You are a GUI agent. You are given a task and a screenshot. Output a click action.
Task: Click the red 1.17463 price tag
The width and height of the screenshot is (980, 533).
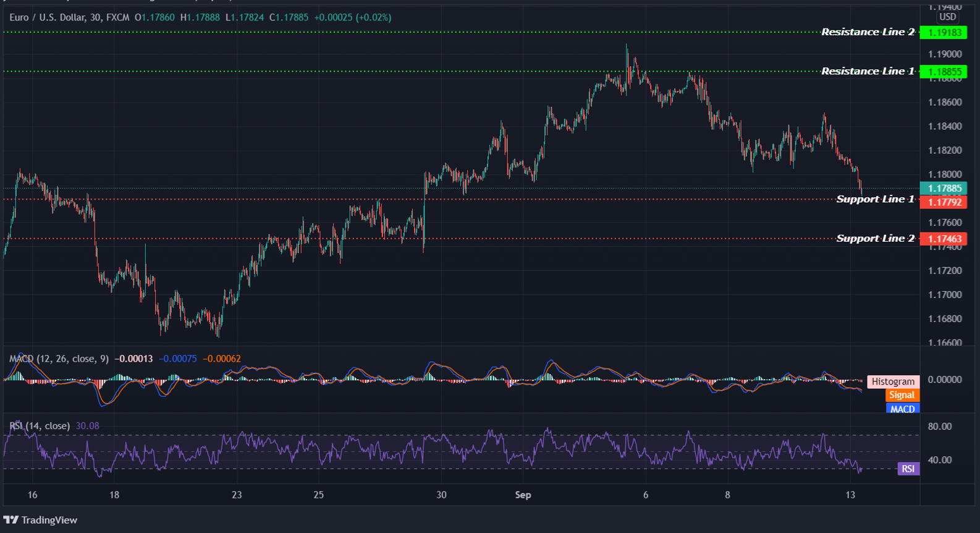coord(944,239)
